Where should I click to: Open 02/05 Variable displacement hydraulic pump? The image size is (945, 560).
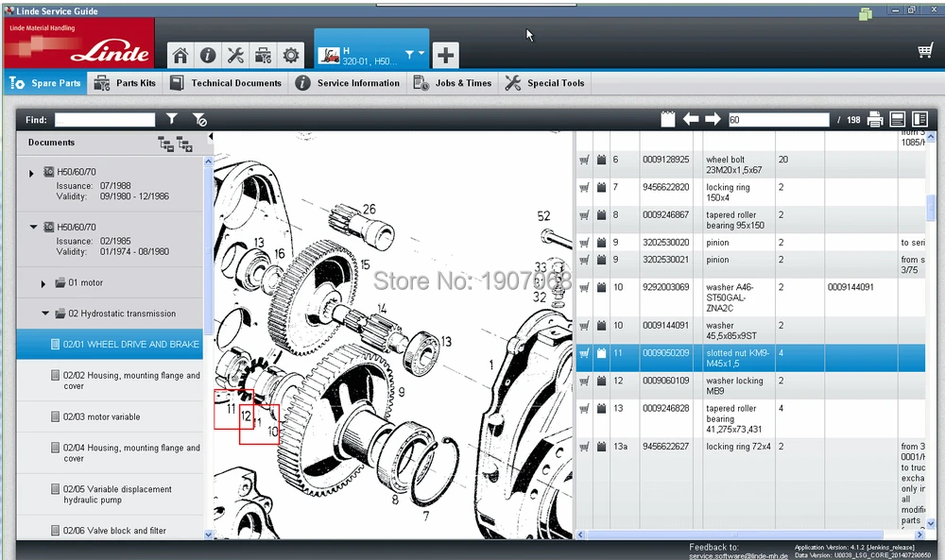[x=110, y=494]
